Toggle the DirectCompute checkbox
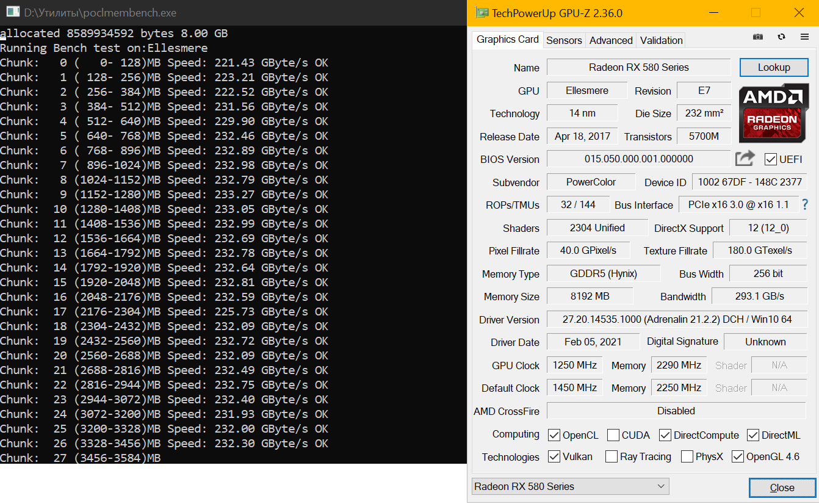The image size is (819, 504). click(x=665, y=435)
